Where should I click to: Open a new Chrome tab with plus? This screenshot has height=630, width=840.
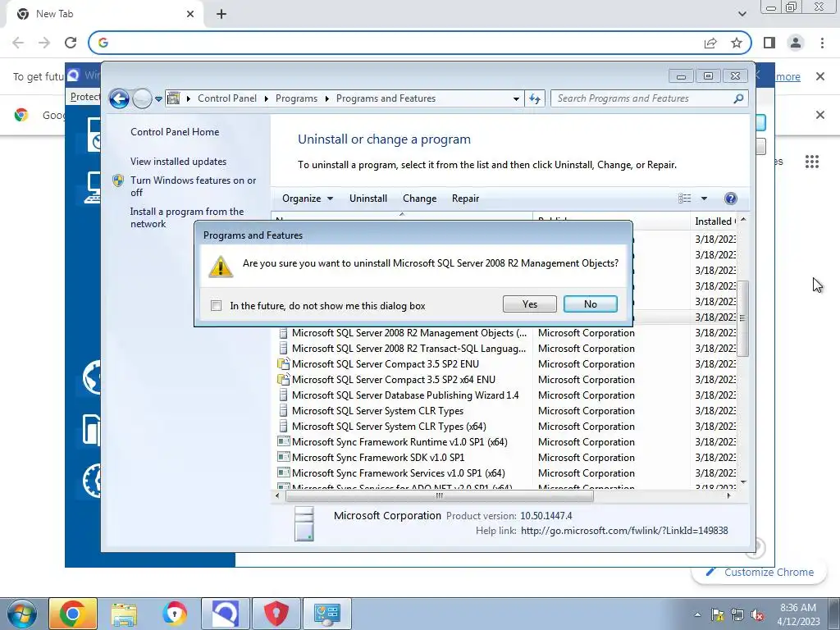[221, 15]
